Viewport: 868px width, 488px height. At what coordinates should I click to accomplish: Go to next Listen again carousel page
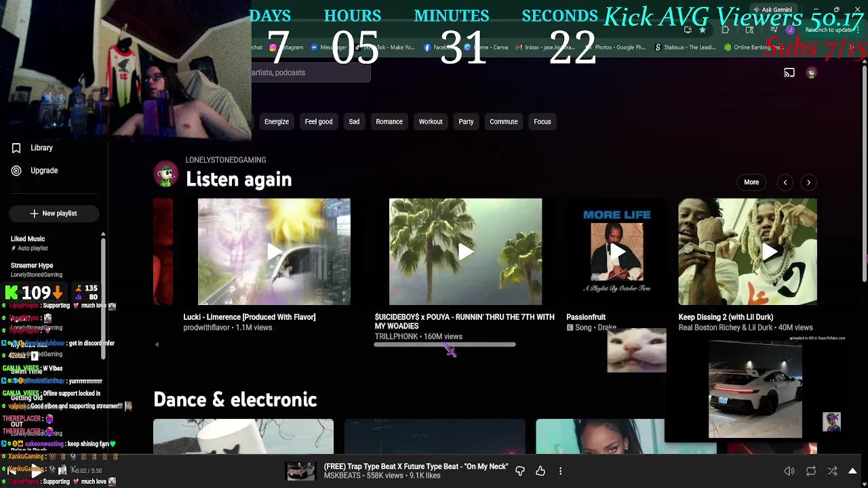click(808, 182)
